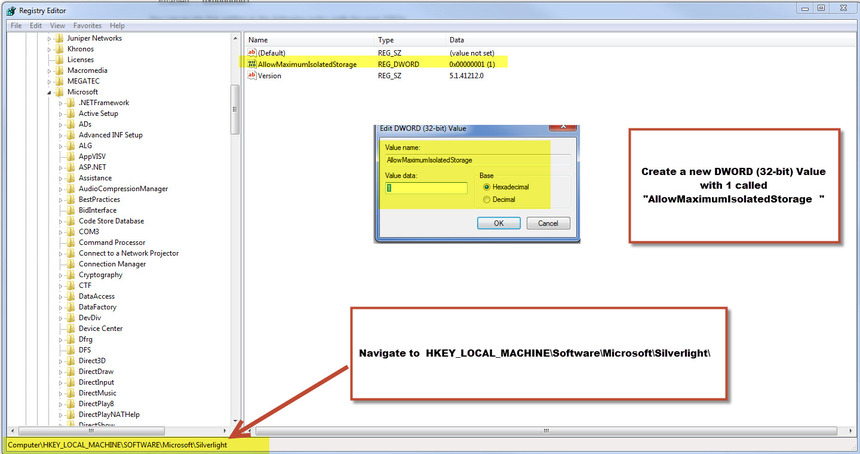860x454 pixels.
Task: Open the File menu
Action: tap(16, 25)
